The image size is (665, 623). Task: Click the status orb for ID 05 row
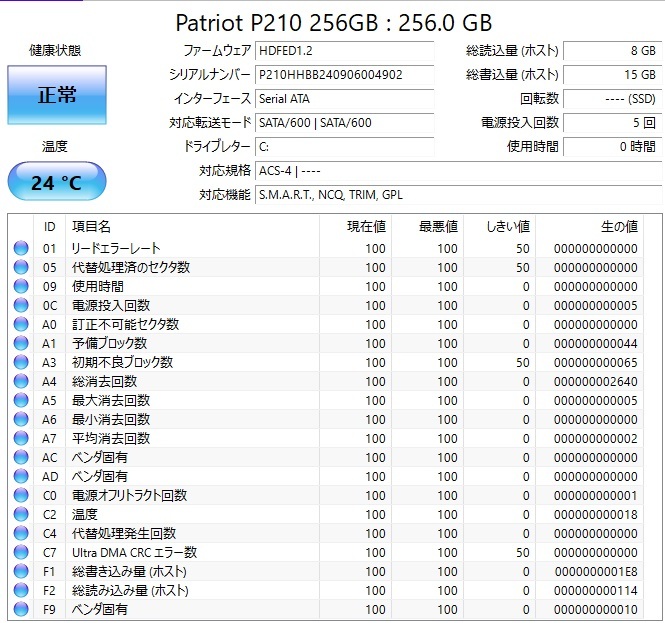(21, 268)
